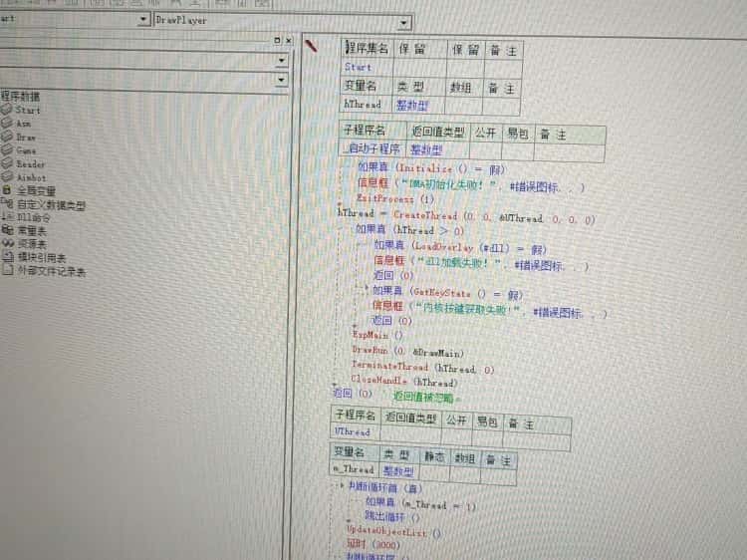Click the 如果真 (m_Thread = 1) line
This screenshot has height=560, width=747.
point(421,504)
